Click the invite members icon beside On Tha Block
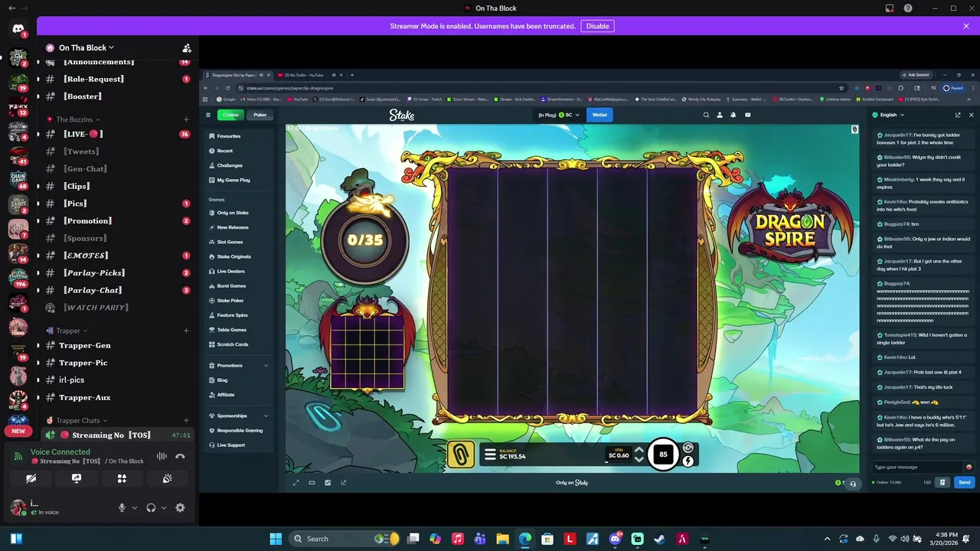Screen dimensions: 980x551 (187, 47)
